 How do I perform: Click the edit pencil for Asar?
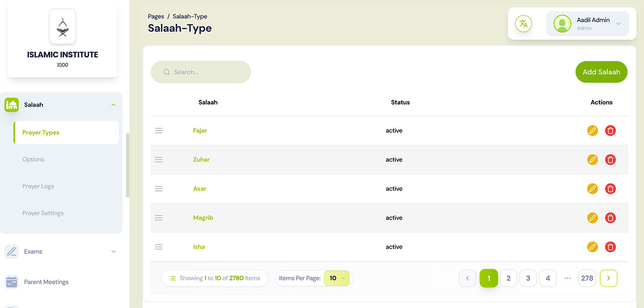[592, 188]
